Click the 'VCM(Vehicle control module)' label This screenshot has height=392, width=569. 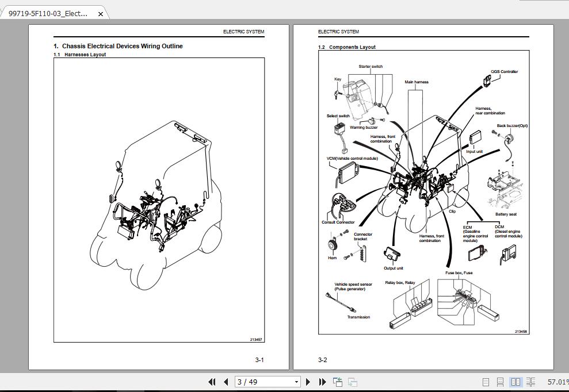(x=352, y=159)
